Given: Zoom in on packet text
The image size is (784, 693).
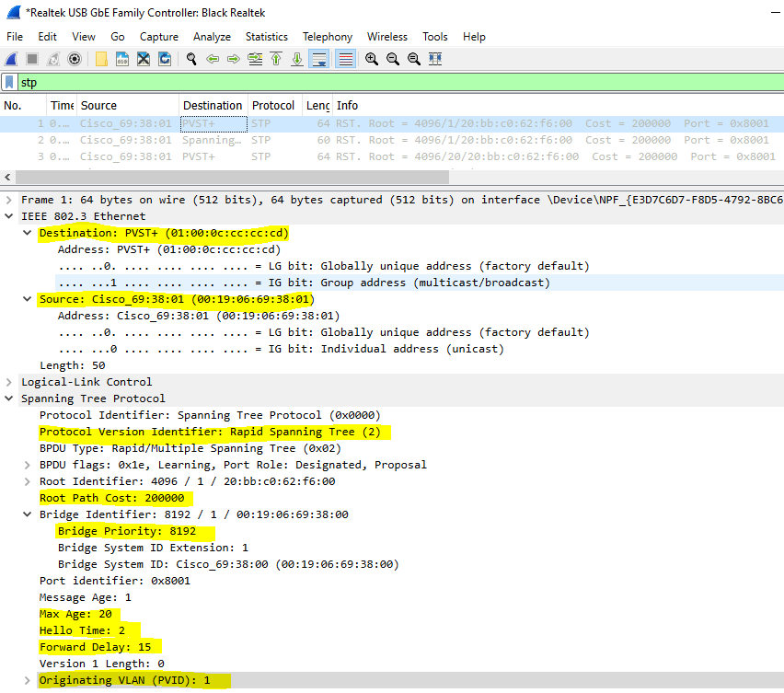Looking at the screenshot, I should point(372,59).
